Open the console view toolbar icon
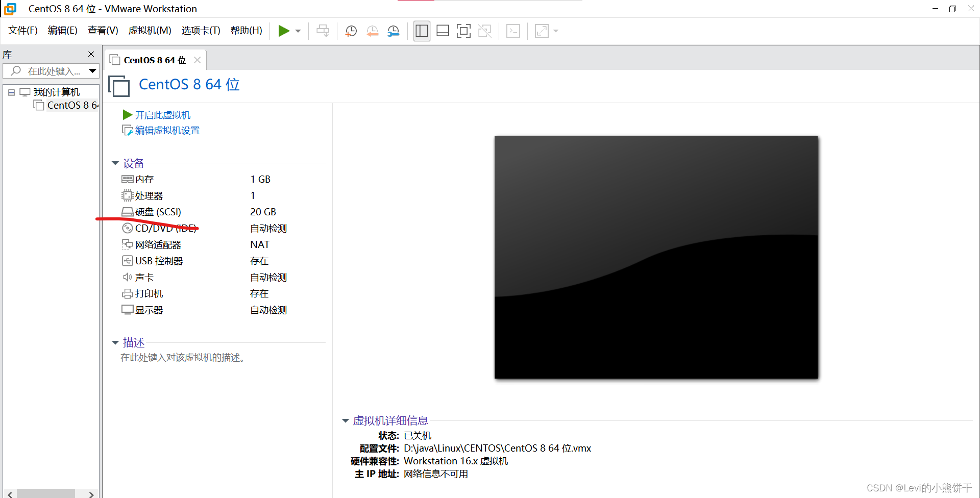The image size is (980, 498). [513, 31]
